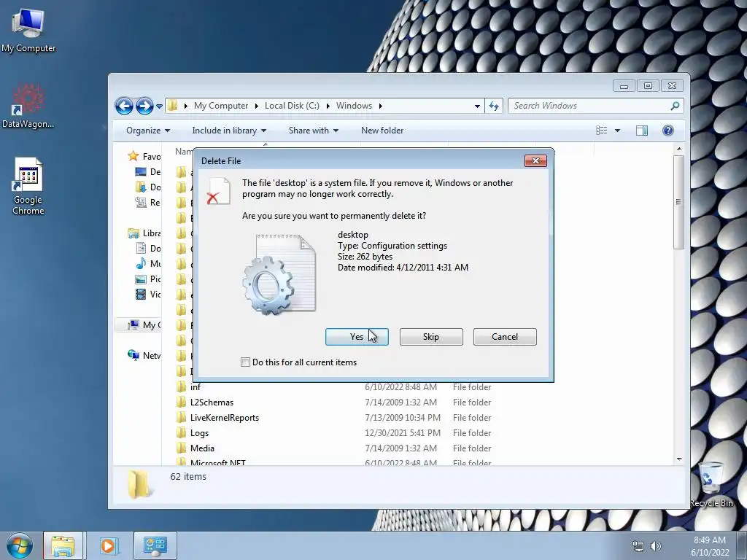Select Favorites in navigation pane
This screenshot has height=560, width=747.
coord(144,156)
